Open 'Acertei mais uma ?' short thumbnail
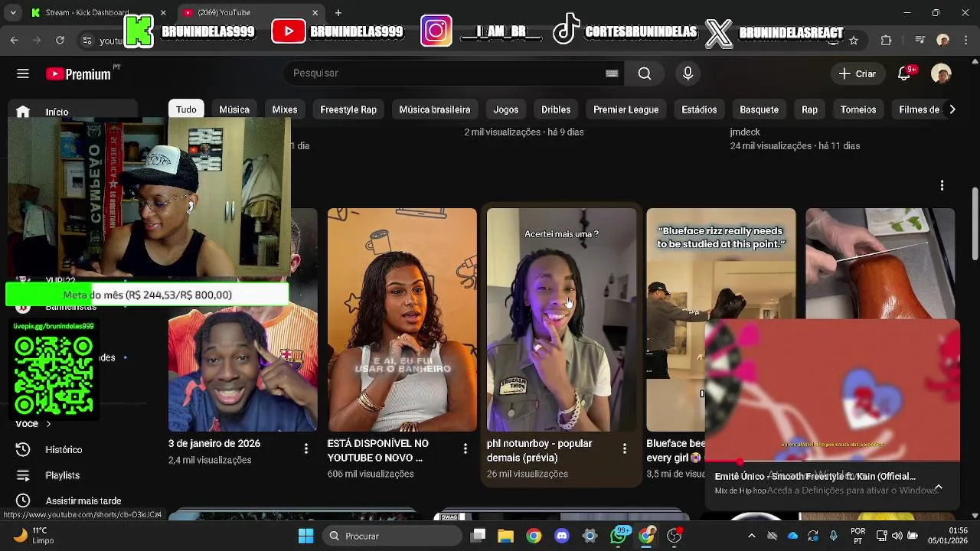The height and width of the screenshot is (551, 980). pyautogui.click(x=561, y=320)
